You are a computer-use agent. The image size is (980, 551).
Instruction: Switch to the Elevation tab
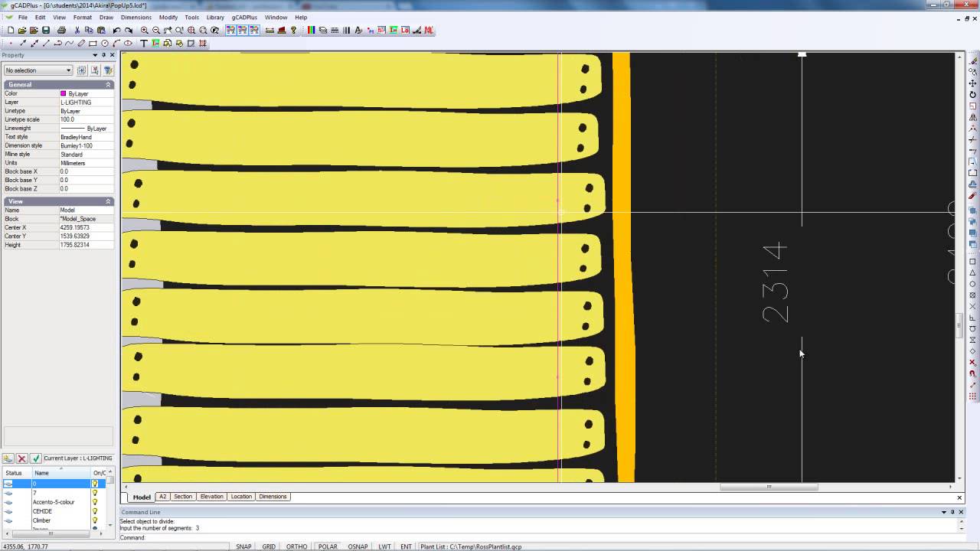(211, 497)
